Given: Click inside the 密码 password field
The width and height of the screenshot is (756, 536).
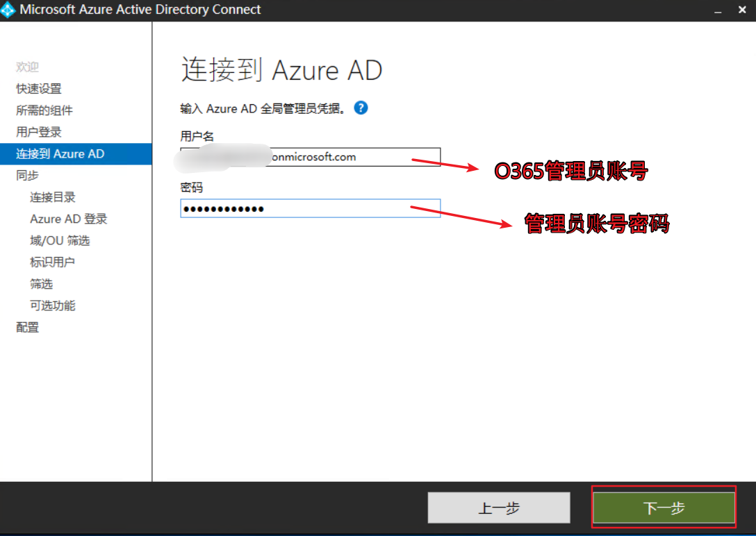Looking at the screenshot, I should (310, 208).
